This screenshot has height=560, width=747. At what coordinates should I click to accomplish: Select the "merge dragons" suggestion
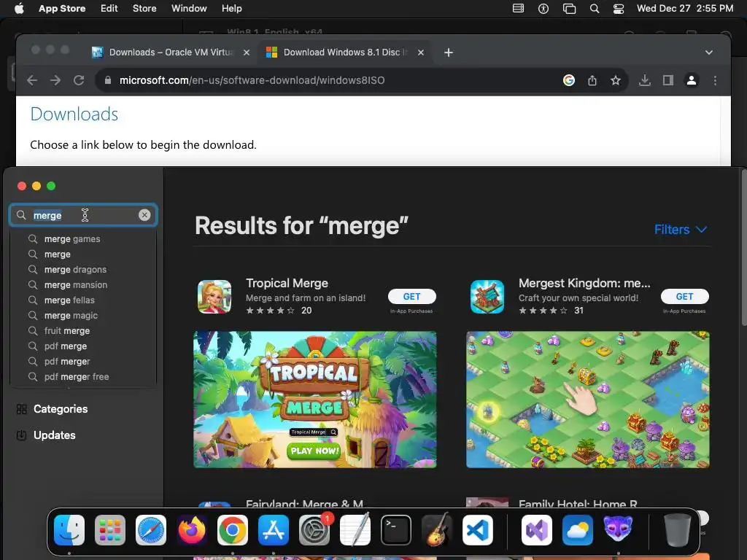(75, 270)
